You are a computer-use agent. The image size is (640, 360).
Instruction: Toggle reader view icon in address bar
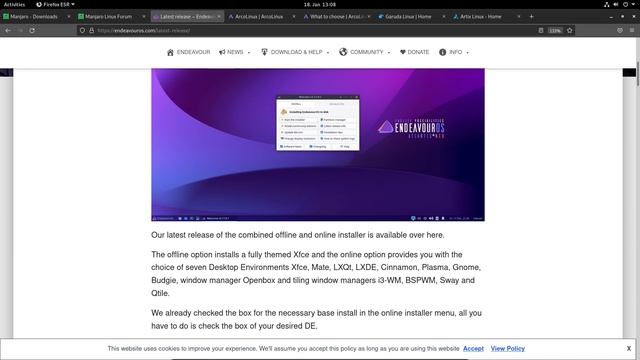541,31
